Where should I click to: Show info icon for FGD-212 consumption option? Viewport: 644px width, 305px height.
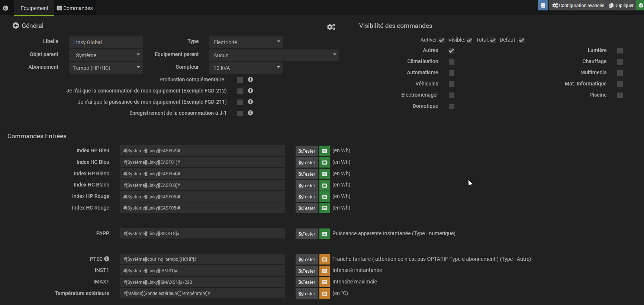(251, 91)
